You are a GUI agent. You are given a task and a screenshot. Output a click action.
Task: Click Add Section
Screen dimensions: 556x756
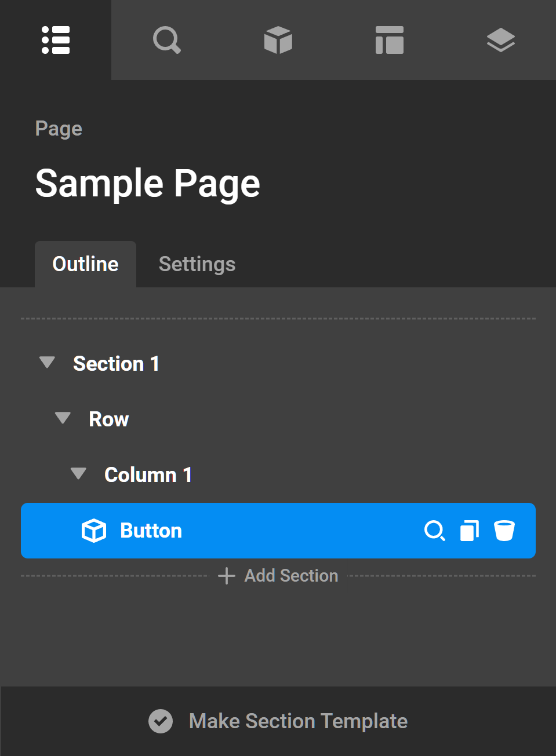pyautogui.click(x=279, y=576)
